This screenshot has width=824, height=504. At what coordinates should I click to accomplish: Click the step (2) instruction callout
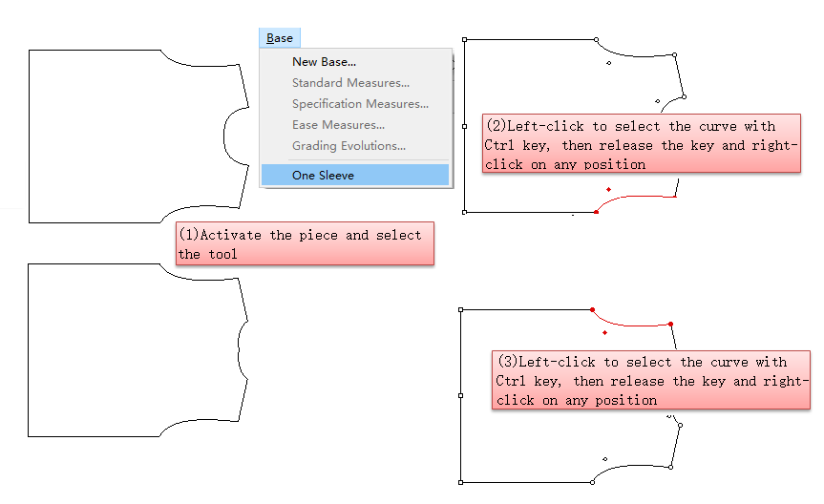[641, 145]
